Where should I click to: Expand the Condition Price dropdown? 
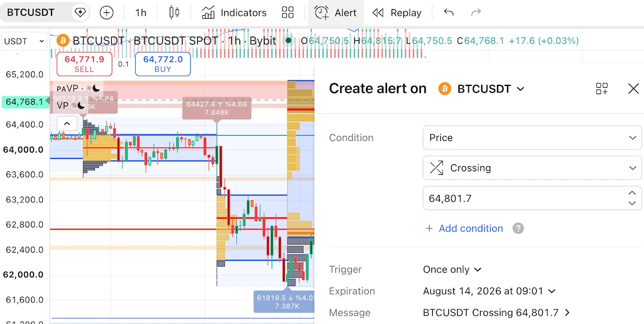pos(532,138)
